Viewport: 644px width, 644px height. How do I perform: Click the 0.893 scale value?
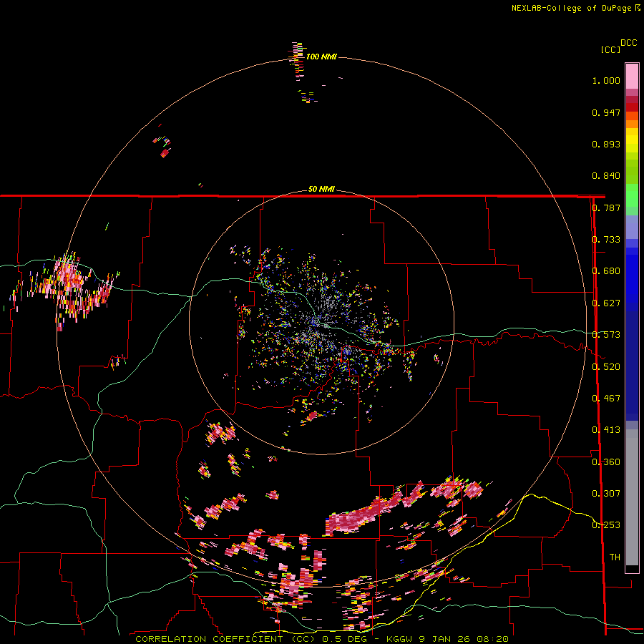(x=606, y=144)
